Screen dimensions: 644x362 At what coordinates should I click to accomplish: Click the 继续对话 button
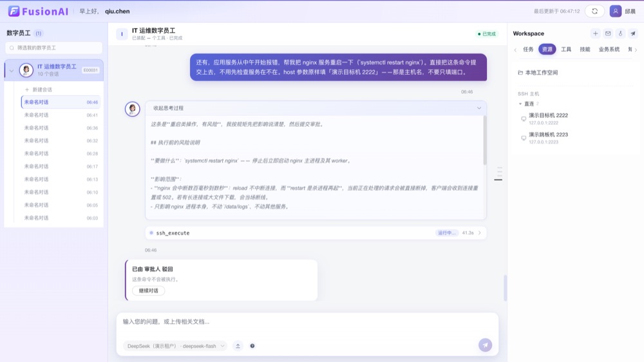coord(149,291)
